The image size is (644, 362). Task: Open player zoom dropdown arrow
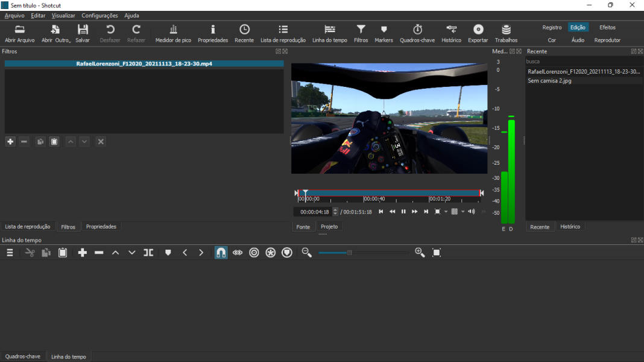(446, 212)
